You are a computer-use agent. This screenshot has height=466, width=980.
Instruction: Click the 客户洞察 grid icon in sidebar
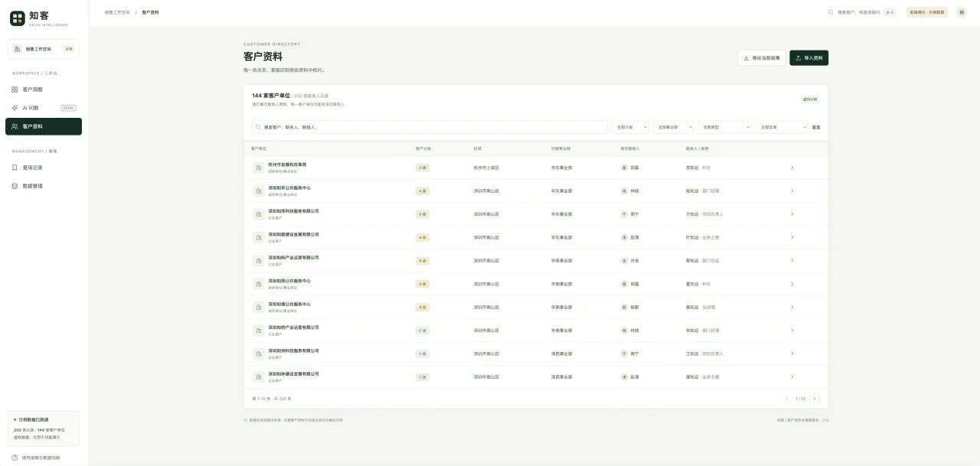pos(15,90)
